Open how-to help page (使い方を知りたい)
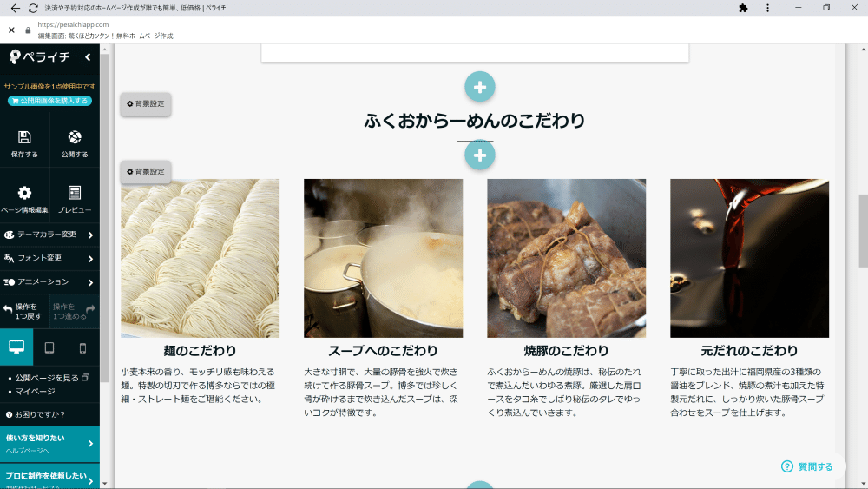Viewport: 868px width, 489px height. coord(49,444)
